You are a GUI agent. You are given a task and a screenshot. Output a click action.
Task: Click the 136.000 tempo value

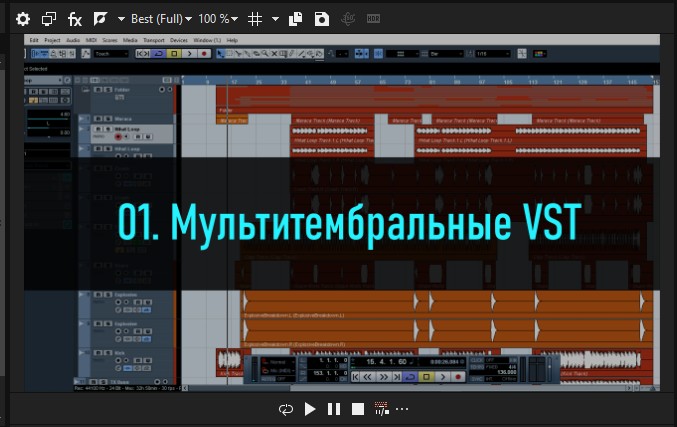click(x=507, y=372)
